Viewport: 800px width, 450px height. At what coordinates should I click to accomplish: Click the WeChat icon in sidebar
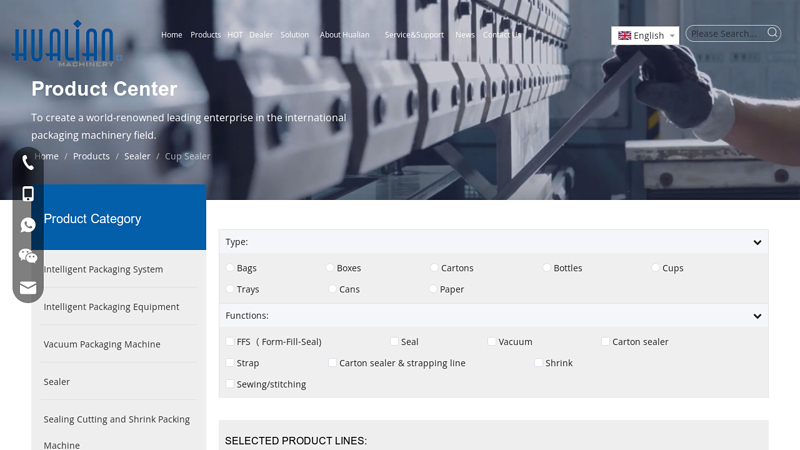click(28, 256)
